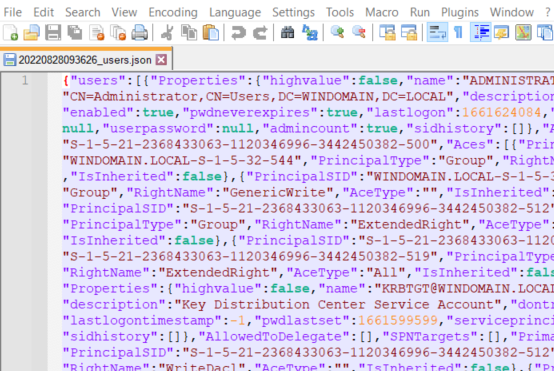The height and width of the screenshot is (371, 554).
Task: Click the last toolbar panel icon after Document Map
Action: 545,33
